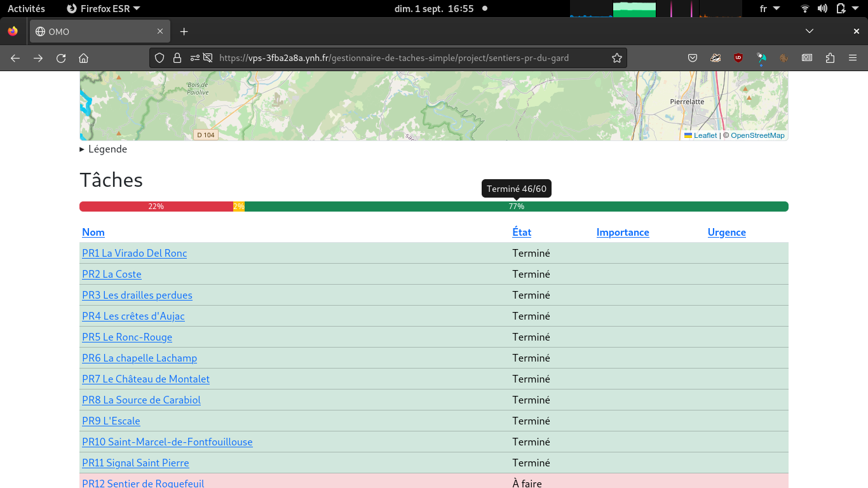Click the padlock site security icon

177,58
